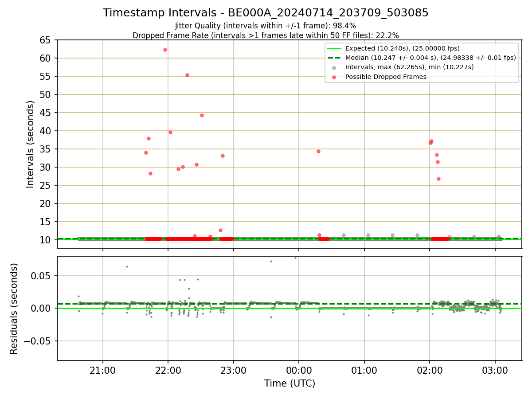Click the highest red point near 62 seconds

coord(165,50)
